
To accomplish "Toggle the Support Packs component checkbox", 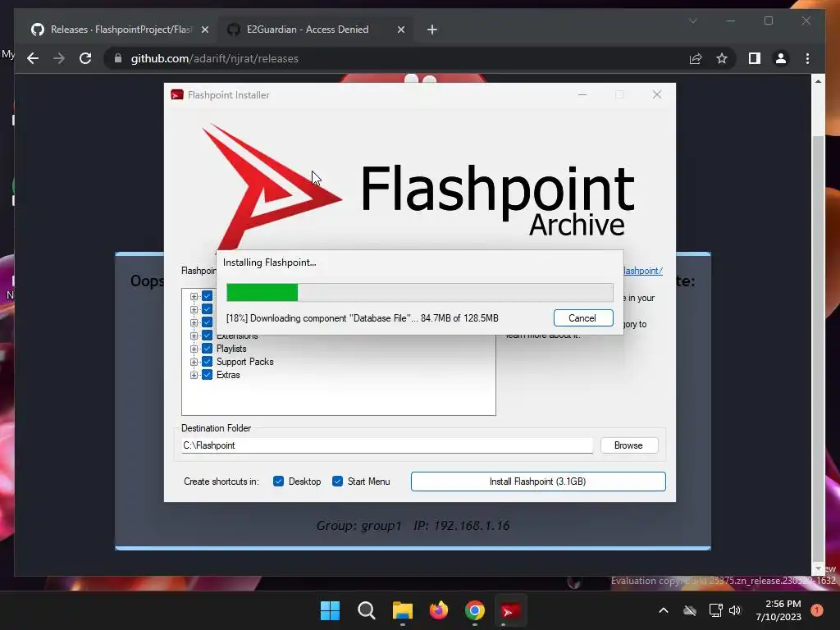I will [208, 362].
